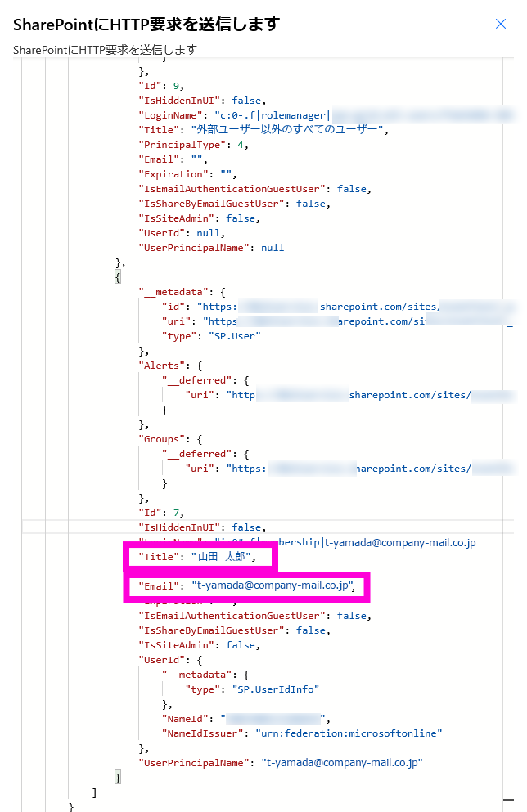Click the "UserPrincipalName": null line

[211, 248]
